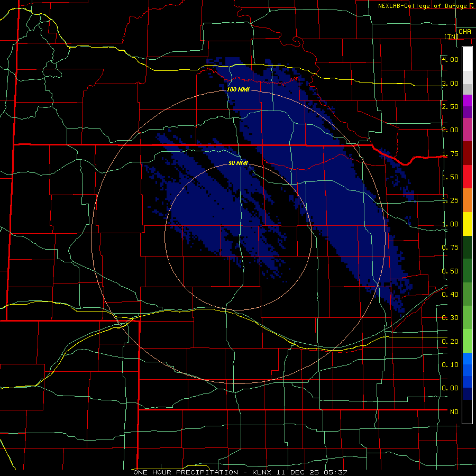Screen dimensions: 476x476
Task: Click the 2.00 legend value label
Action: (x=450, y=130)
